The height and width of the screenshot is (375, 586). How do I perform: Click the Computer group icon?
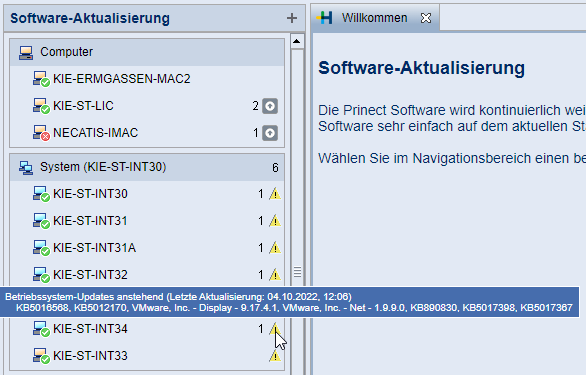[x=26, y=53]
